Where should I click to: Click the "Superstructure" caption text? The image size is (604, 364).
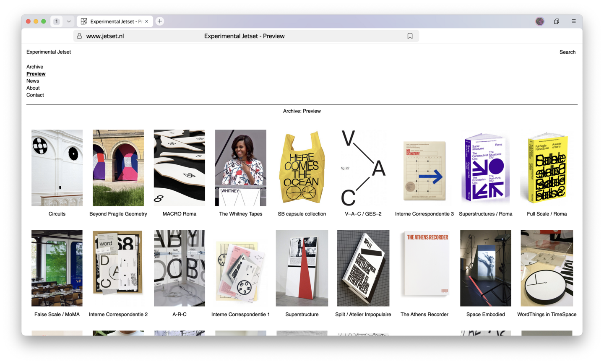(302, 315)
